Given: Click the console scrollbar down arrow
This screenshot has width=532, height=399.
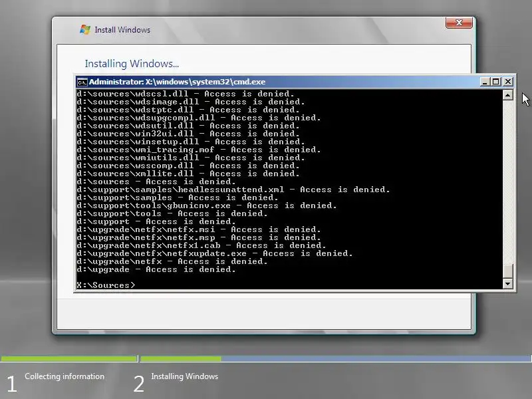Looking at the screenshot, I should [507, 283].
